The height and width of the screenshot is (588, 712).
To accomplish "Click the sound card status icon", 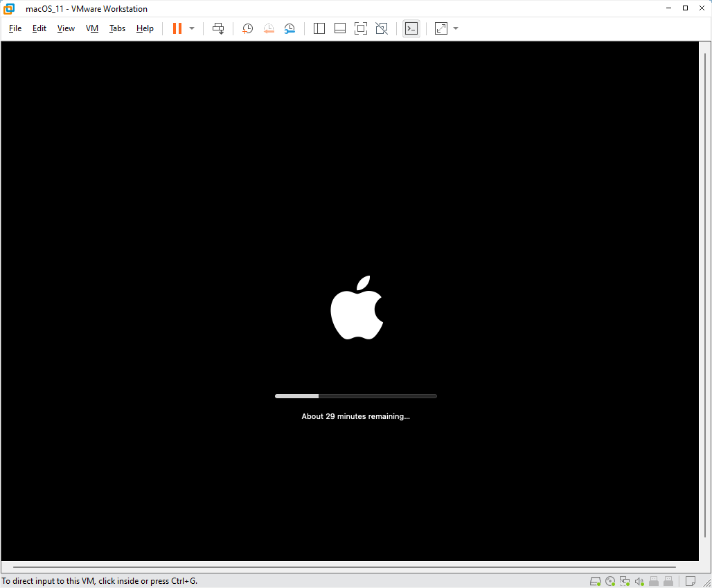I will click(x=639, y=581).
